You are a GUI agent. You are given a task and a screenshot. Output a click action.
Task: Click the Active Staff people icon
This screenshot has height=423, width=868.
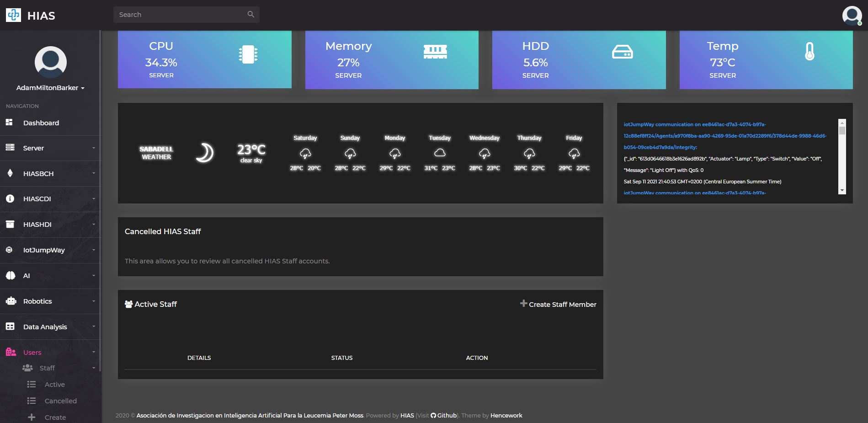(x=129, y=304)
